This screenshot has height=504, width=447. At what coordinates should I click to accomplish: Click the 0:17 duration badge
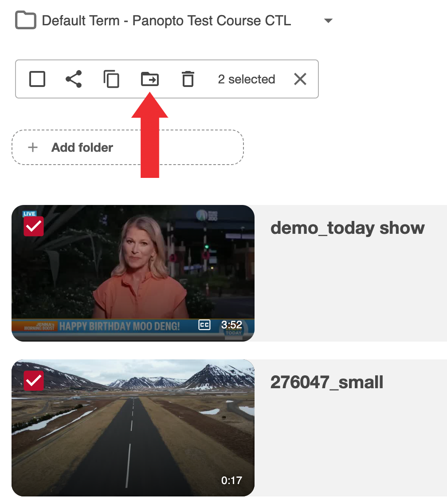231,480
